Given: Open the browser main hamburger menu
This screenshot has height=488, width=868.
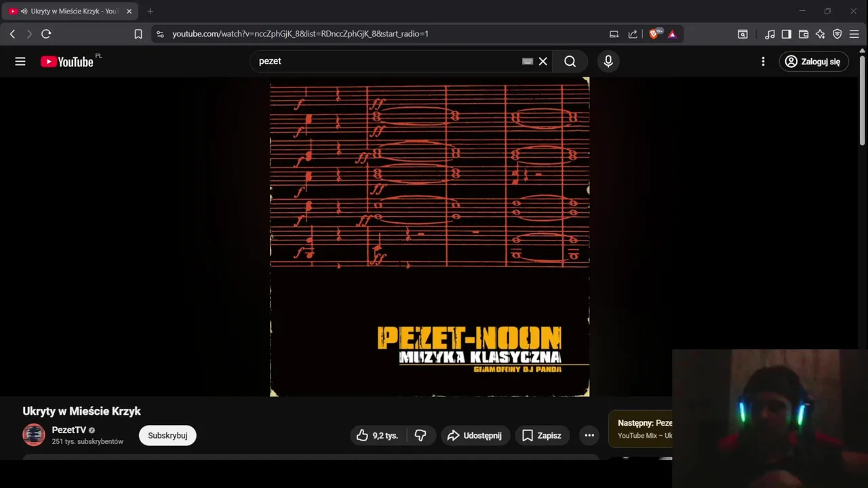Looking at the screenshot, I should click(854, 34).
